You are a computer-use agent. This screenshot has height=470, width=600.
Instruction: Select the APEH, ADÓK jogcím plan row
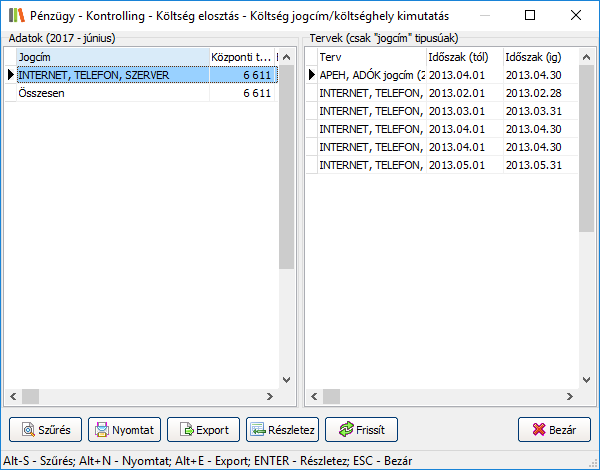[x=370, y=75]
